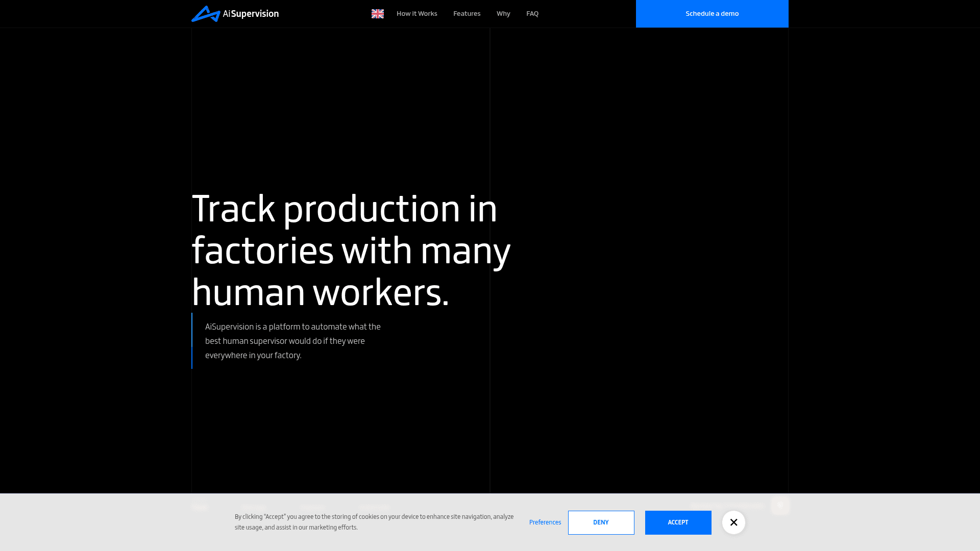Go to the Features menu item

coord(467,14)
